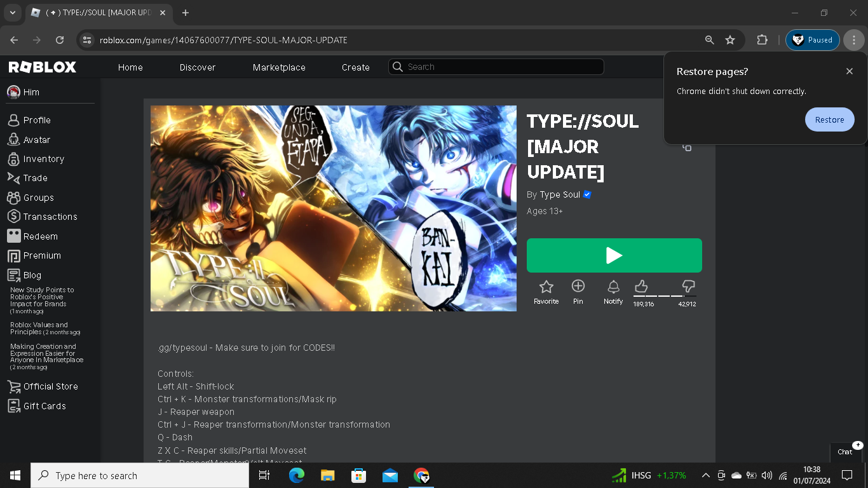Go to the Create nav item
Image resolution: width=868 pixels, height=488 pixels.
pos(356,67)
